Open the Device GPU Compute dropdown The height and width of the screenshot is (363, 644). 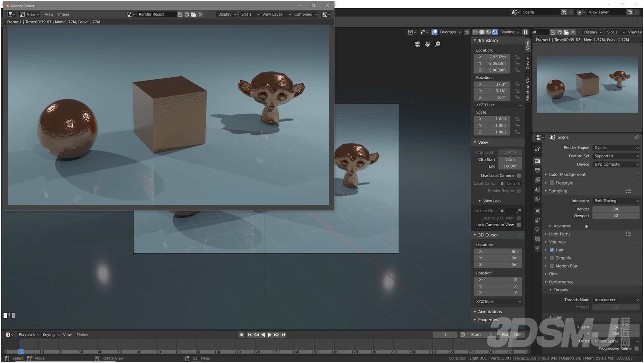pos(616,164)
